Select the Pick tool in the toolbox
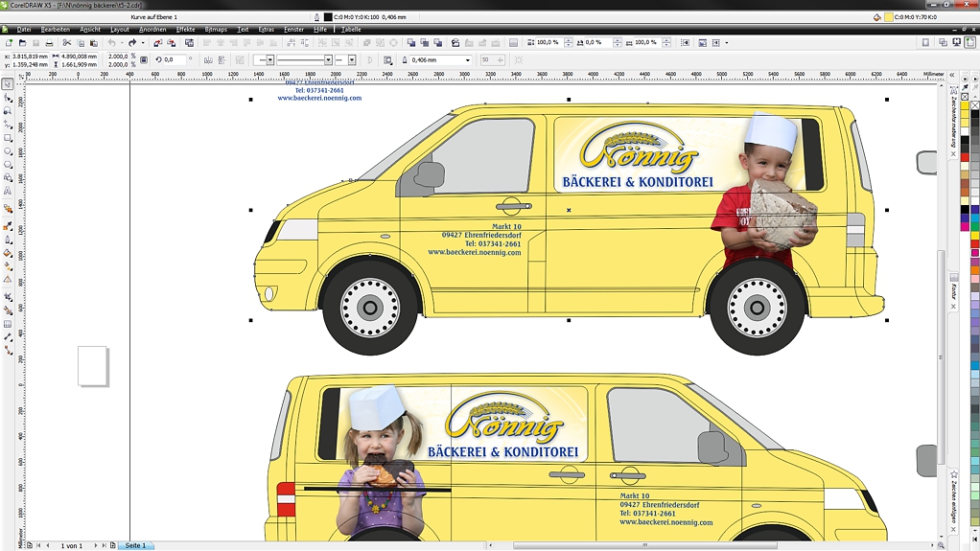This screenshot has width=980, height=551. point(8,84)
